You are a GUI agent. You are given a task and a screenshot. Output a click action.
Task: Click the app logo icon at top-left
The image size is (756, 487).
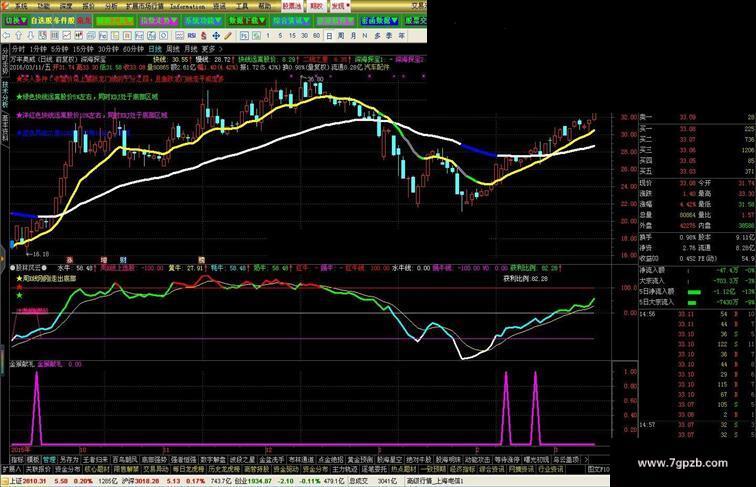5,6
